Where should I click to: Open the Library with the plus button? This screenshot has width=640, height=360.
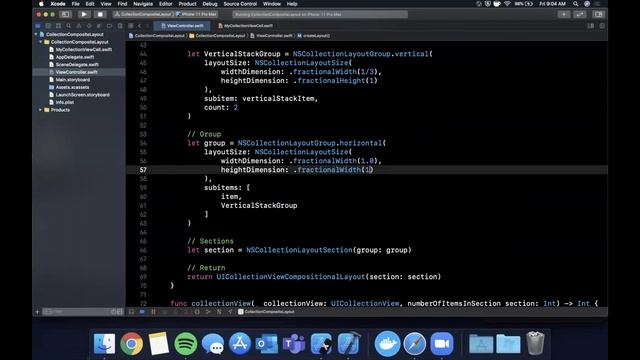point(564,14)
